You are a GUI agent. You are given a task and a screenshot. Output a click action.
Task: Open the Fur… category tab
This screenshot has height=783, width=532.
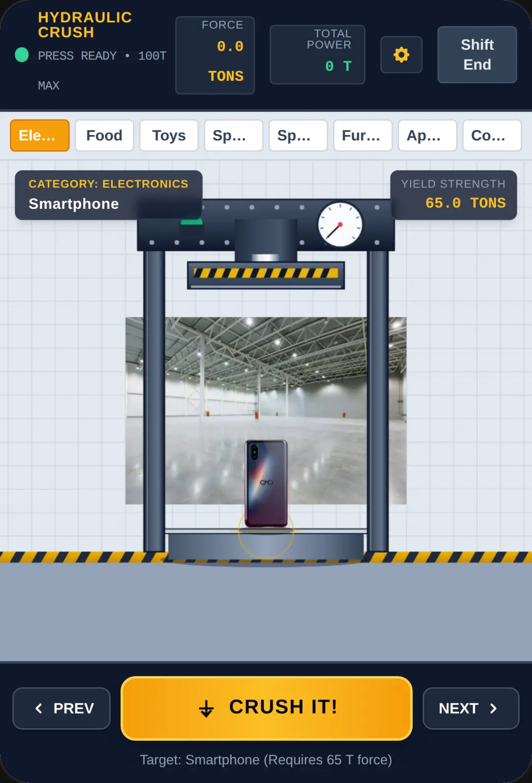[x=363, y=135]
